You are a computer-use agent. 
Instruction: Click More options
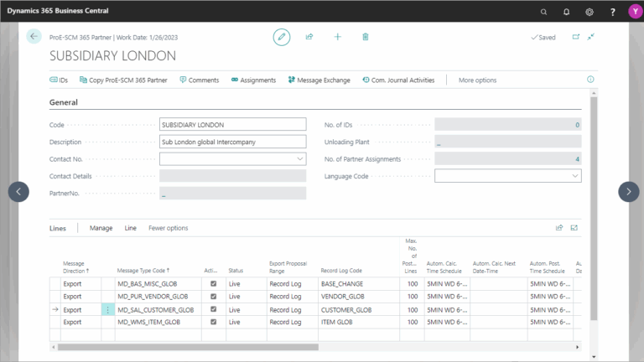pos(477,80)
